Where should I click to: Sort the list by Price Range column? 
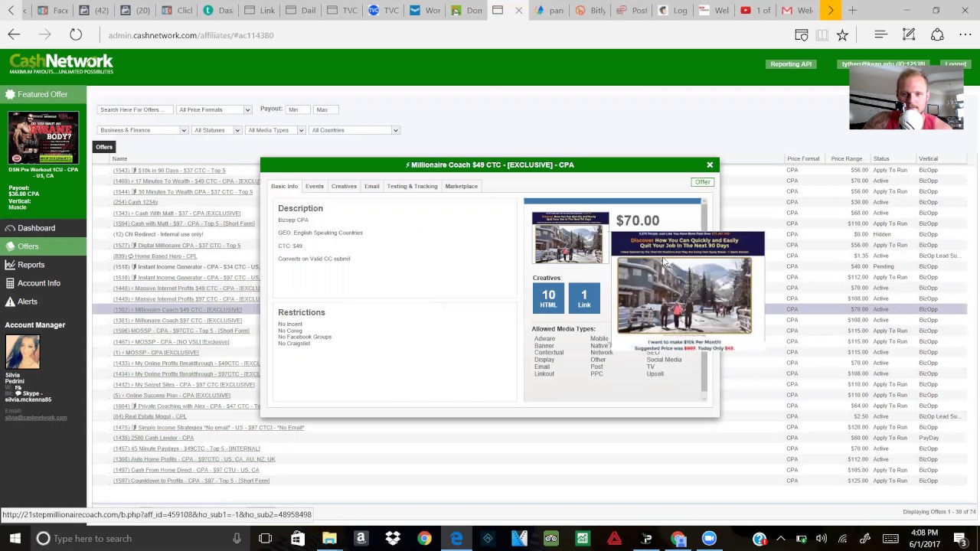click(846, 158)
